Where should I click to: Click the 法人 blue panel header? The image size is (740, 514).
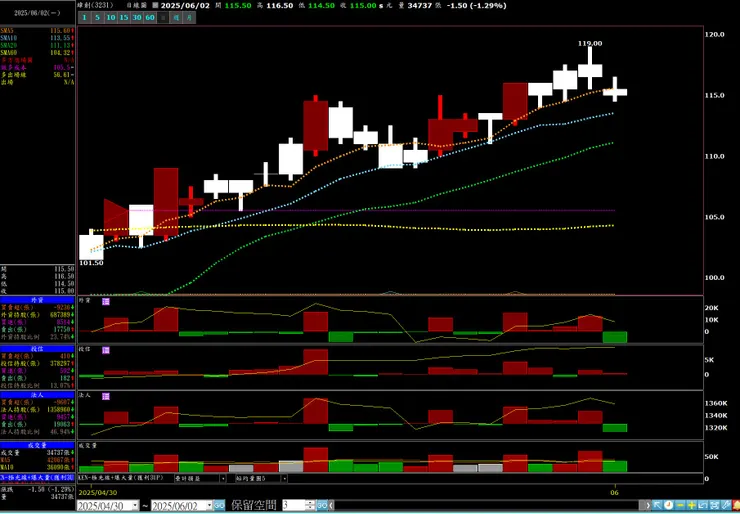point(37,395)
